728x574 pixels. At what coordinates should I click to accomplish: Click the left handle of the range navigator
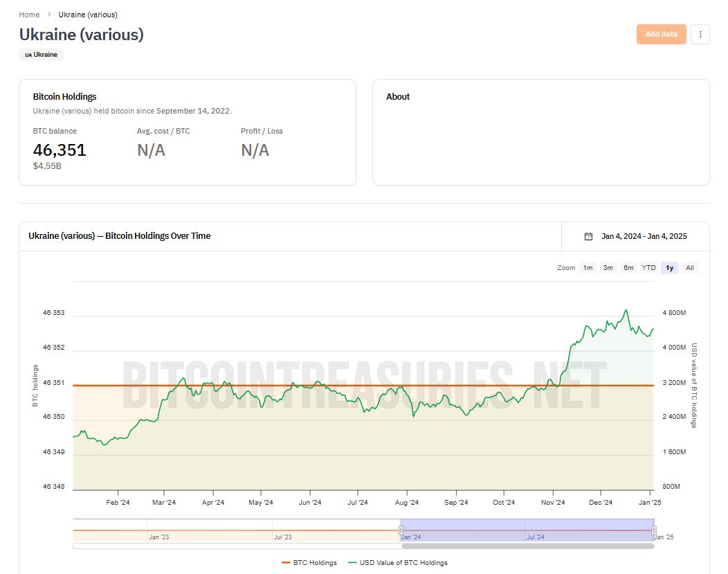pos(401,530)
